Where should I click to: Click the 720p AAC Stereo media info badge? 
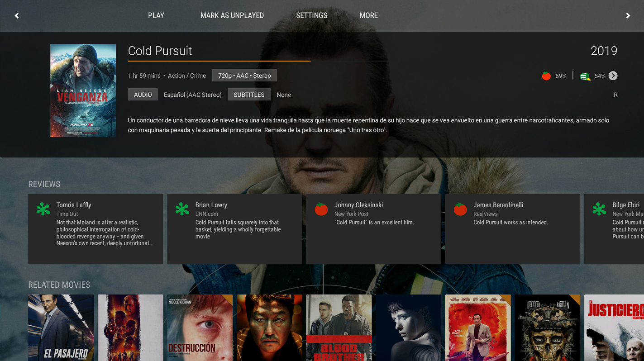tap(244, 76)
